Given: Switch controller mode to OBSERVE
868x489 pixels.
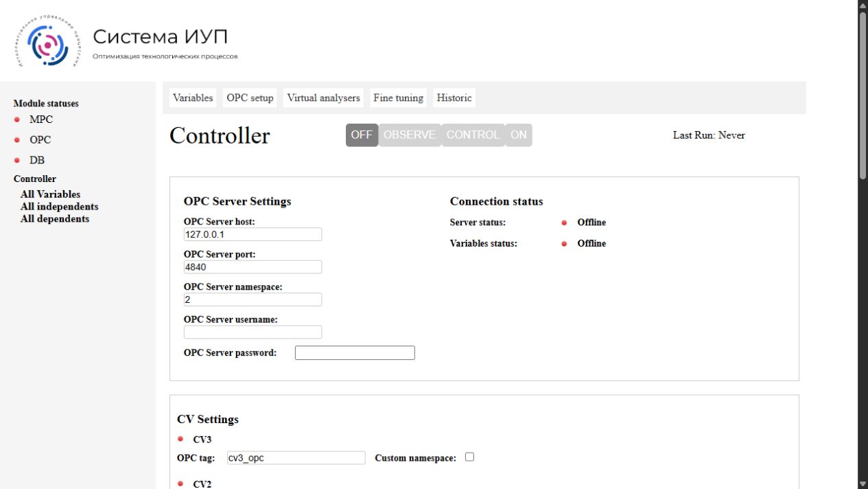Looking at the screenshot, I should click(x=410, y=135).
